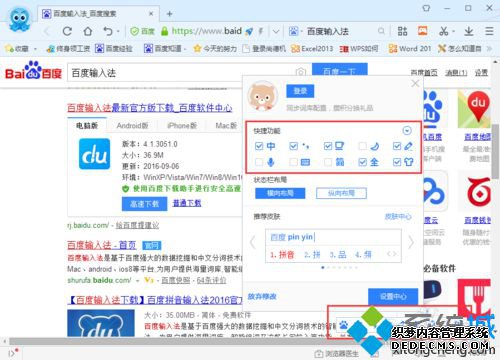Open the browser apps grid icon
The image size is (500, 360).
(x=402, y=31)
